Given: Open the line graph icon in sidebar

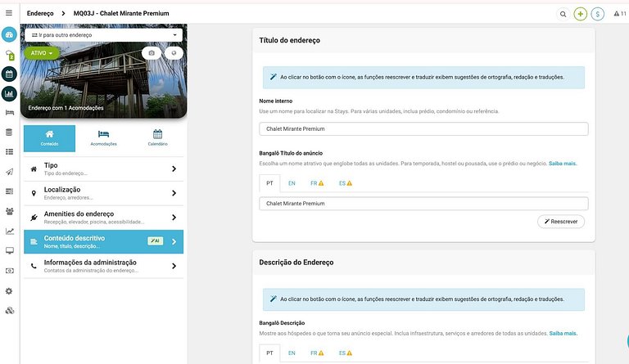Looking at the screenshot, I should 10,231.
